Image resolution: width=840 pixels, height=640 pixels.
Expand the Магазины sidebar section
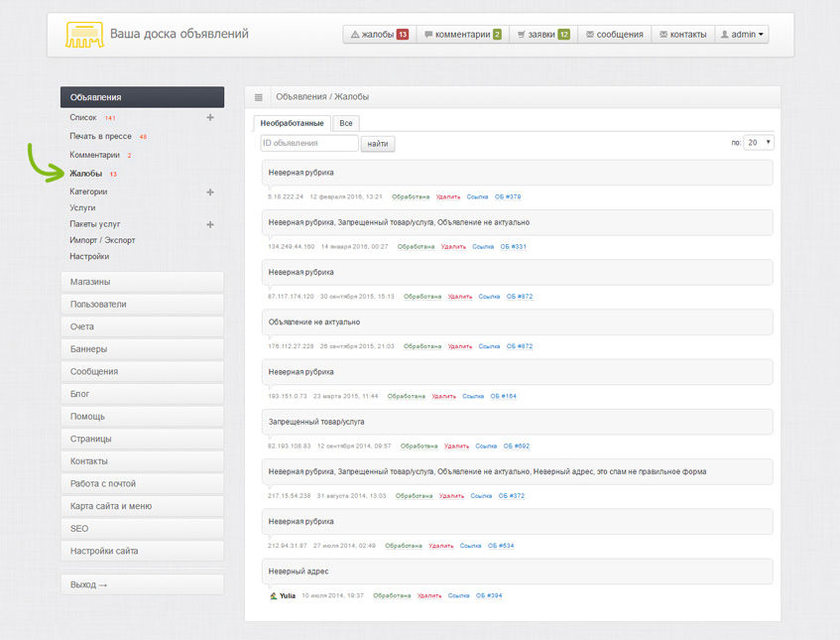tap(142, 282)
